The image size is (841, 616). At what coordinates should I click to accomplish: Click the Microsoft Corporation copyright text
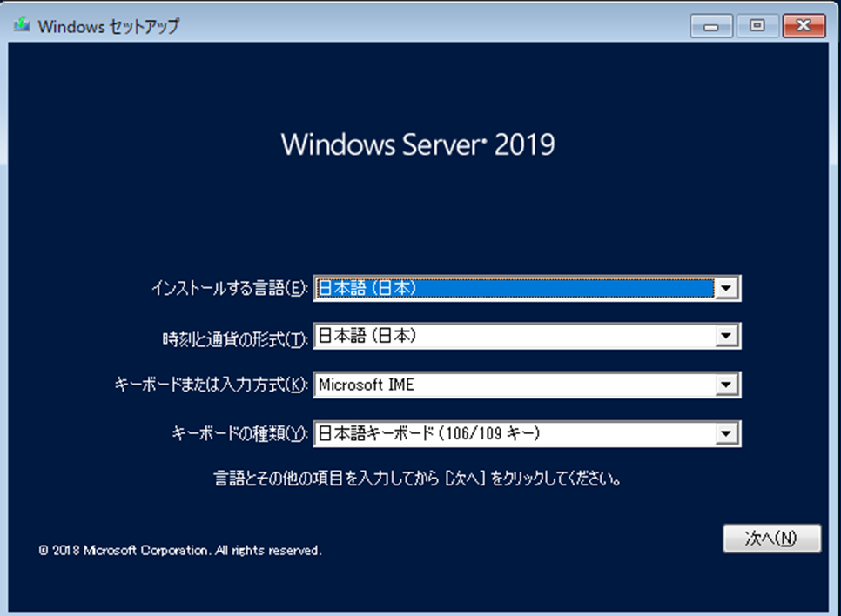[x=180, y=551]
